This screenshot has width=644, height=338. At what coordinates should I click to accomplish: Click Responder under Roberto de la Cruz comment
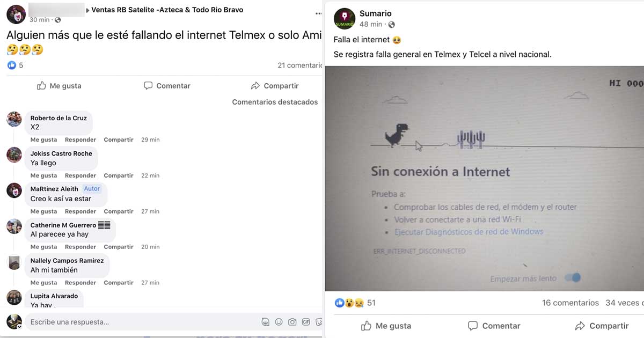click(x=80, y=139)
